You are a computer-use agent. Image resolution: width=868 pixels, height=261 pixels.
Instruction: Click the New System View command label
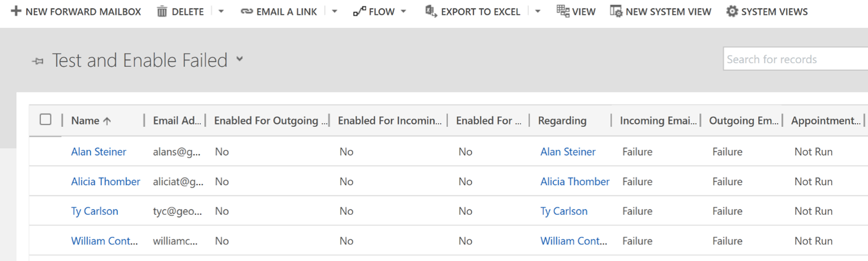pyautogui.click(x=668, y=12)
